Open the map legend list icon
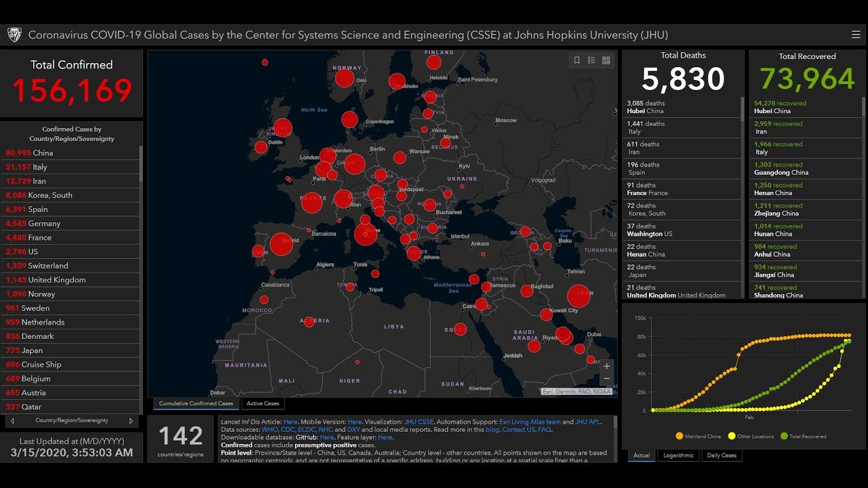Viewport: 868px width, 488px height. (x=591, y=60)
